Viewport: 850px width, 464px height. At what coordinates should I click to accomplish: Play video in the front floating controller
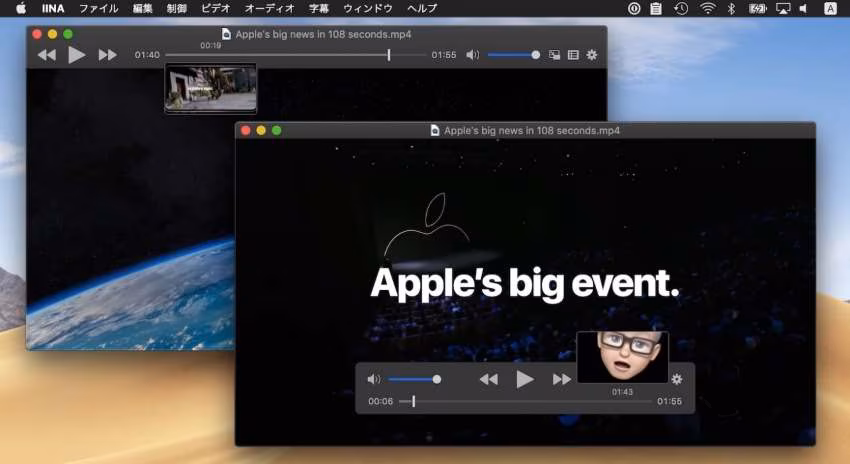pyautogui.click(x=524, y=379)
